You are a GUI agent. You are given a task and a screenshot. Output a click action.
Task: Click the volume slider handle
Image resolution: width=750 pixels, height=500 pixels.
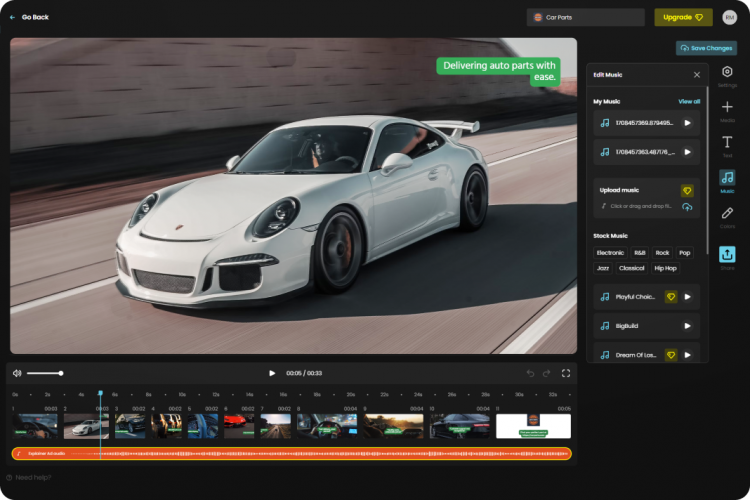(x=61, y=373)
